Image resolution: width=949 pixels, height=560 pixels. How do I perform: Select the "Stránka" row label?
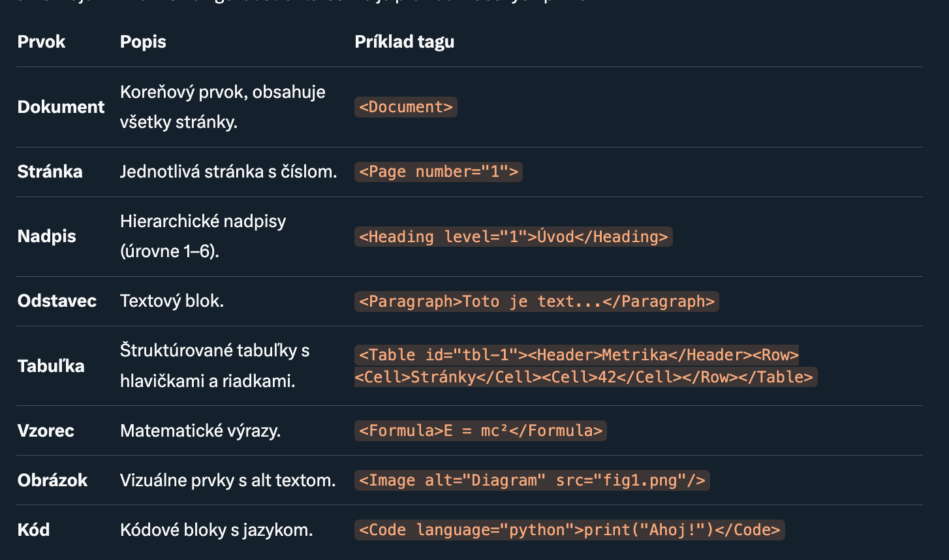pos(50,172)
